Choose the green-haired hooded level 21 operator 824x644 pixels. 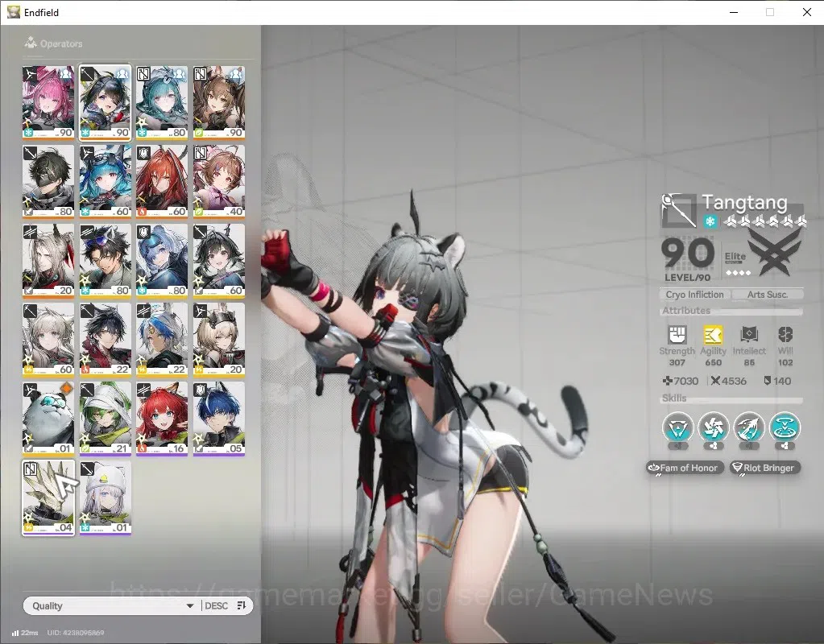105,419
